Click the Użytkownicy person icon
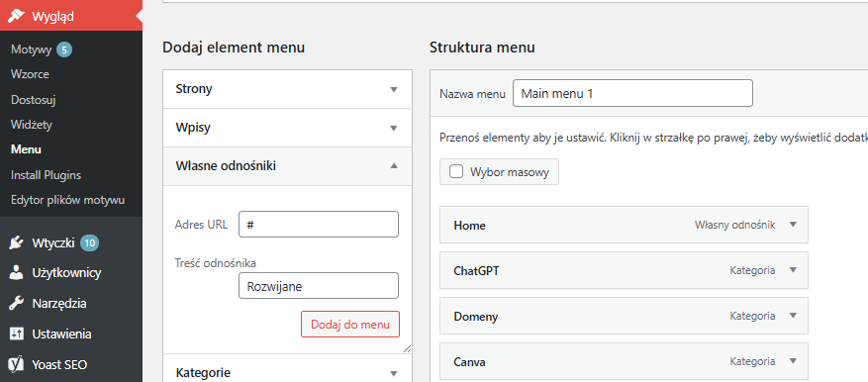868x382 pixels. point(16,273)
